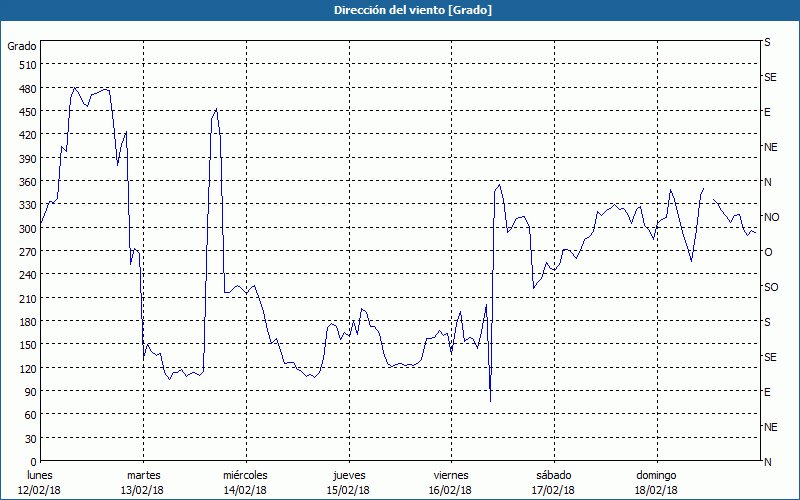Select the martes 13/02/18 date label
The width and height of the screenshot is (800, 500).
click(x=143, y=482)
